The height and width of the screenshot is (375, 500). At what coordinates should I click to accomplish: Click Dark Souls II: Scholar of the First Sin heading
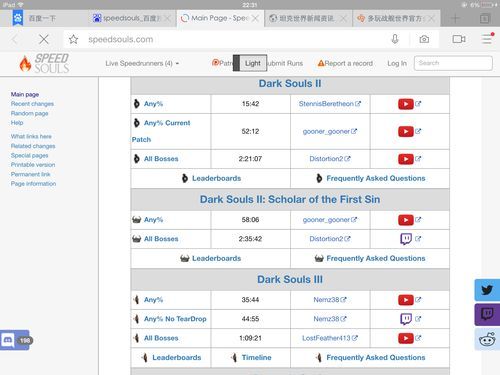click(x=290, y=199)
